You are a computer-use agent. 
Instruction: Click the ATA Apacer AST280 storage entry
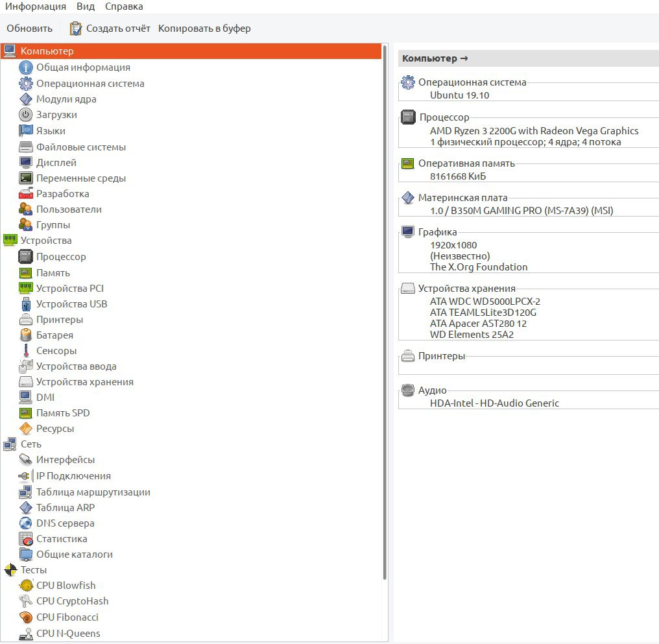478,324
